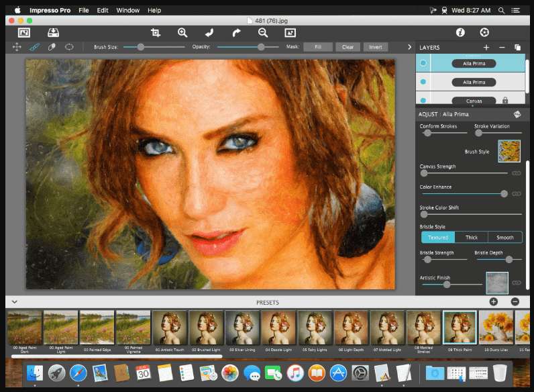The width and height of the screenshot is (534, 392).
Task: Open the File menu
Action: [84, 10]
